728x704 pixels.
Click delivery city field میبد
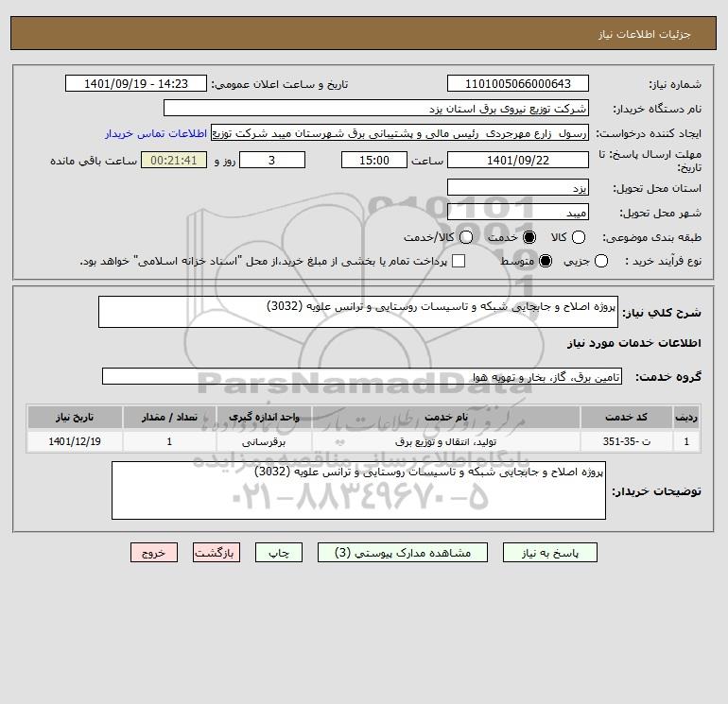(x=518, y=212)
